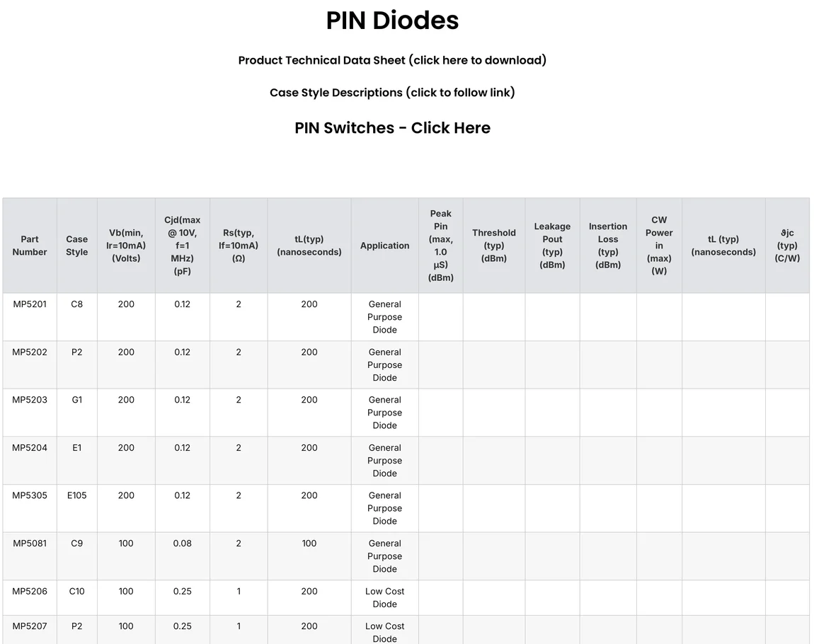
Task: Select the CW Power in column header
Action: (659, 246)
